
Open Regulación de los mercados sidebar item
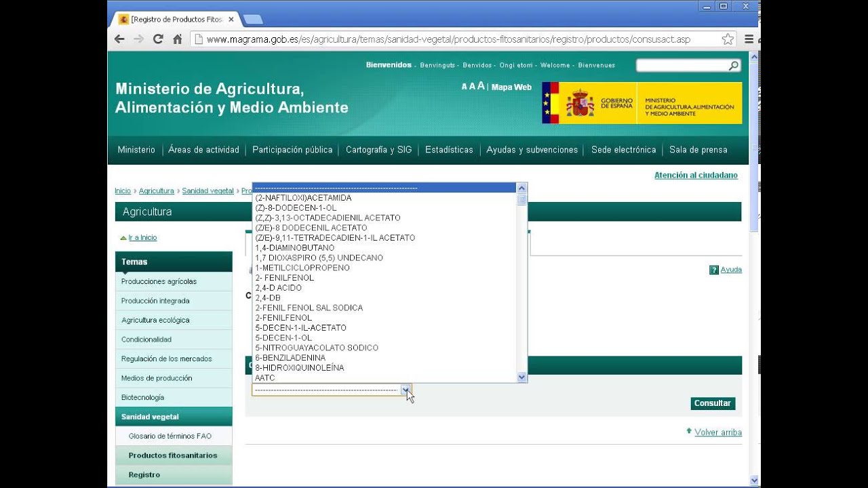tap(174, 359)
